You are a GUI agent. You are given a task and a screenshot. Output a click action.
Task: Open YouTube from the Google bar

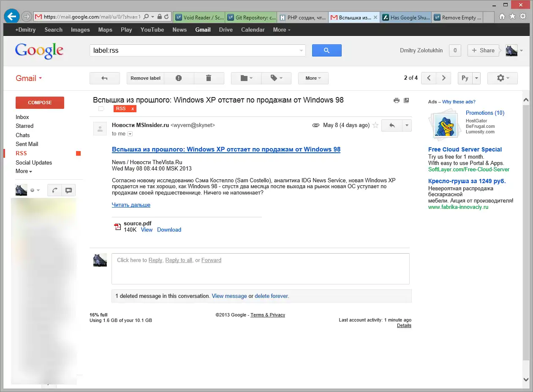[x=152, y=30]
